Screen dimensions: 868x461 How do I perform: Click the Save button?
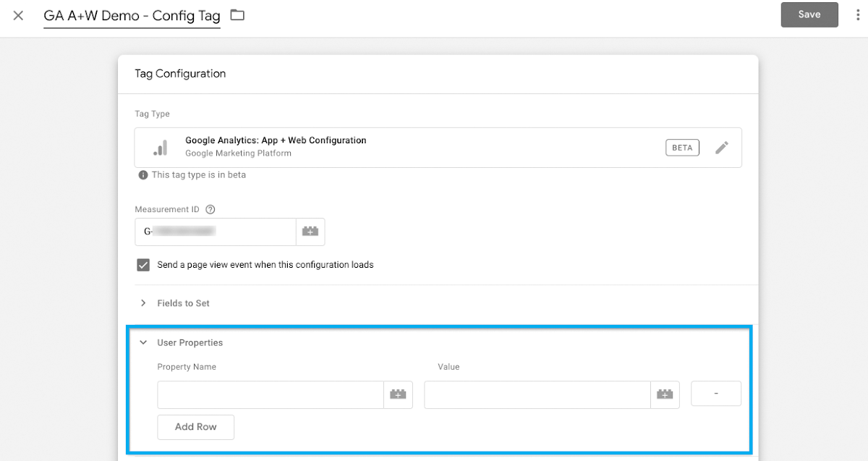tap(809, 14)
